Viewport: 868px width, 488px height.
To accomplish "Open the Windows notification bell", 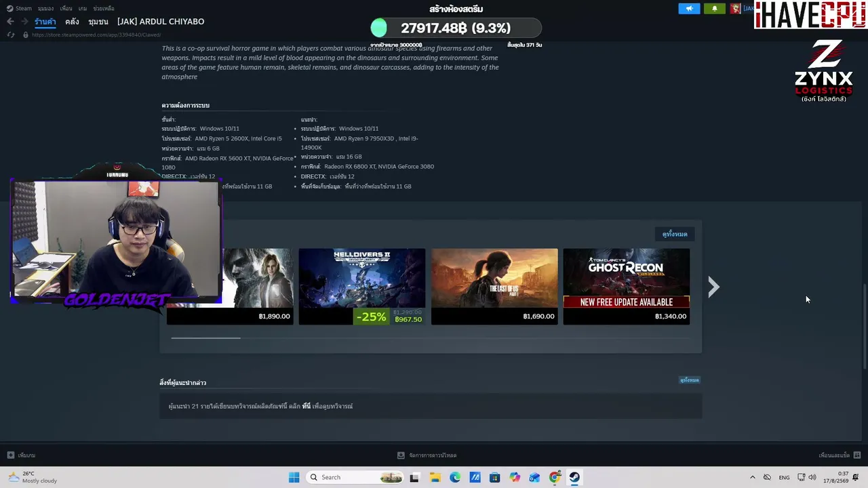I will (856, 477).
